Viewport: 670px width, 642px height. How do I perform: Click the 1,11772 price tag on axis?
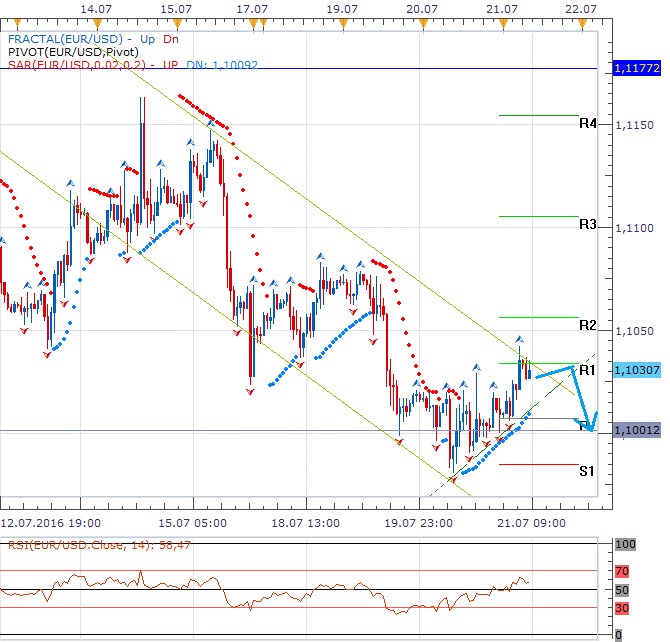[634, 69]
